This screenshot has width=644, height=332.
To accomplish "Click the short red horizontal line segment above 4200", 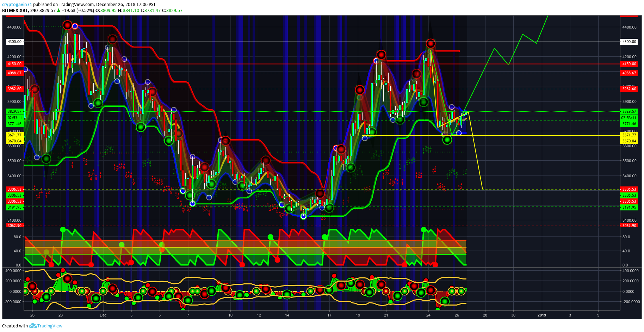I will (x=447, y=51).
